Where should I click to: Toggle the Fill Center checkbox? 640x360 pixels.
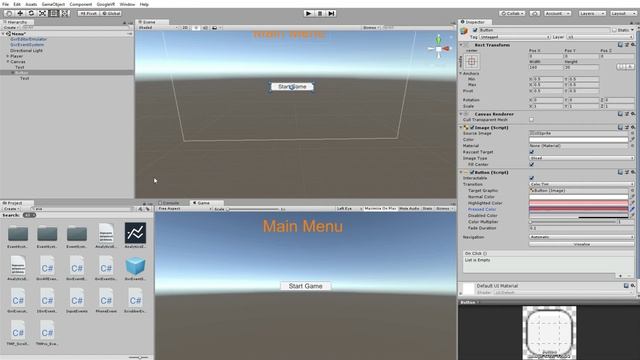point(531,164)
